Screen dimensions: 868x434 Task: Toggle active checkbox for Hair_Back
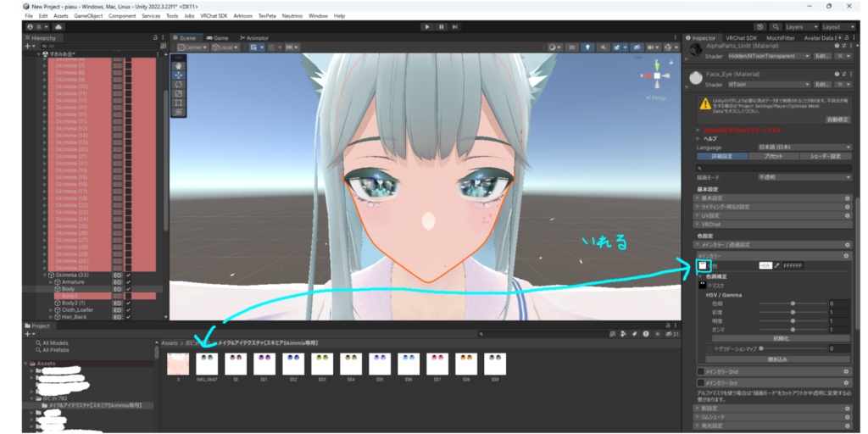point(129,317)
